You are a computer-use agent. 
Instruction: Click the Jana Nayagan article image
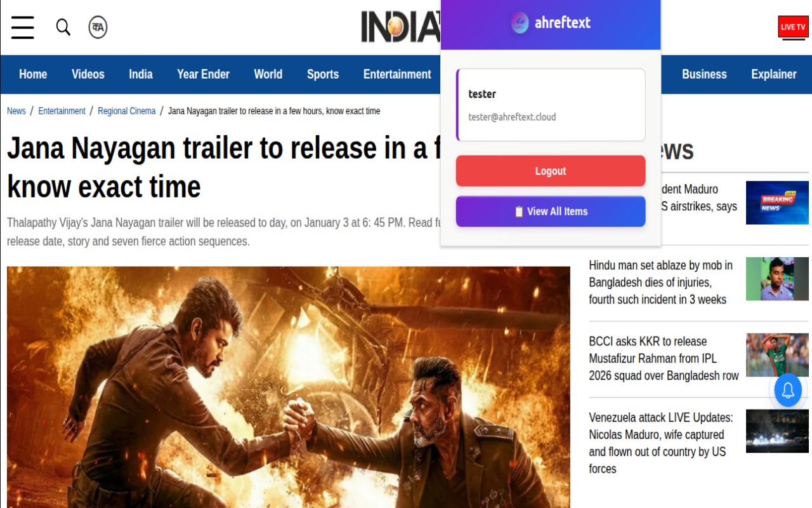tap(289, 387)
